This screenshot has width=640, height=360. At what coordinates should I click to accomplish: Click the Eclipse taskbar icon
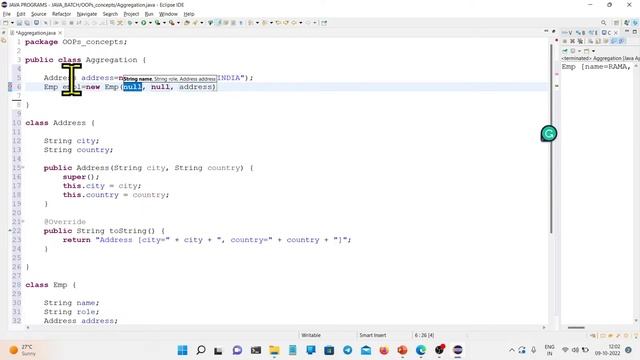[458, 350]
